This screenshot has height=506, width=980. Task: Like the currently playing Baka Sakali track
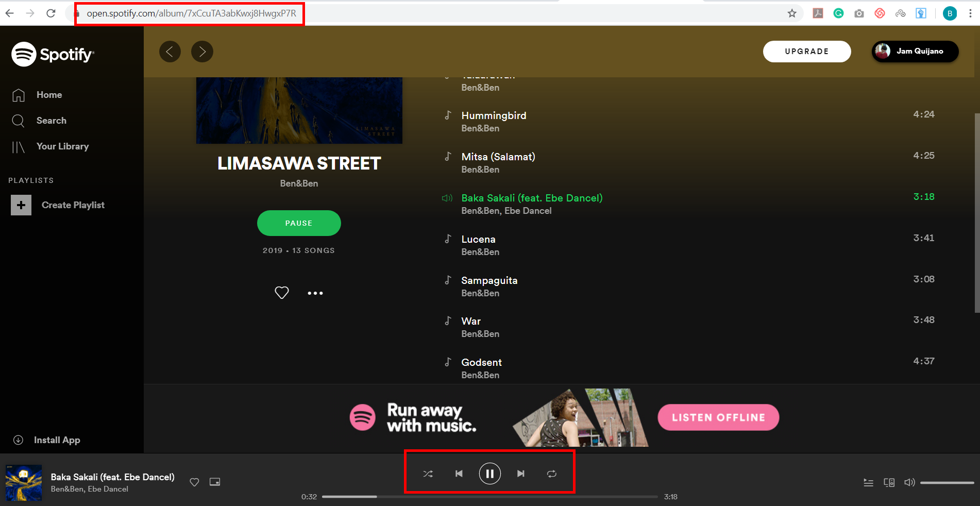pyautogui.click(x=194, y=482)
